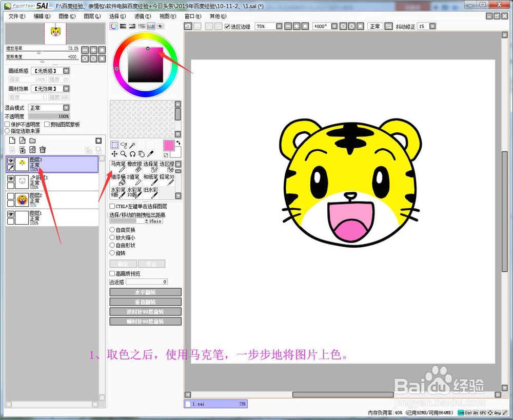Open the 抖动修正 stabilizer dropdown
The image size is (513, 420).
[x=432, y=26]
